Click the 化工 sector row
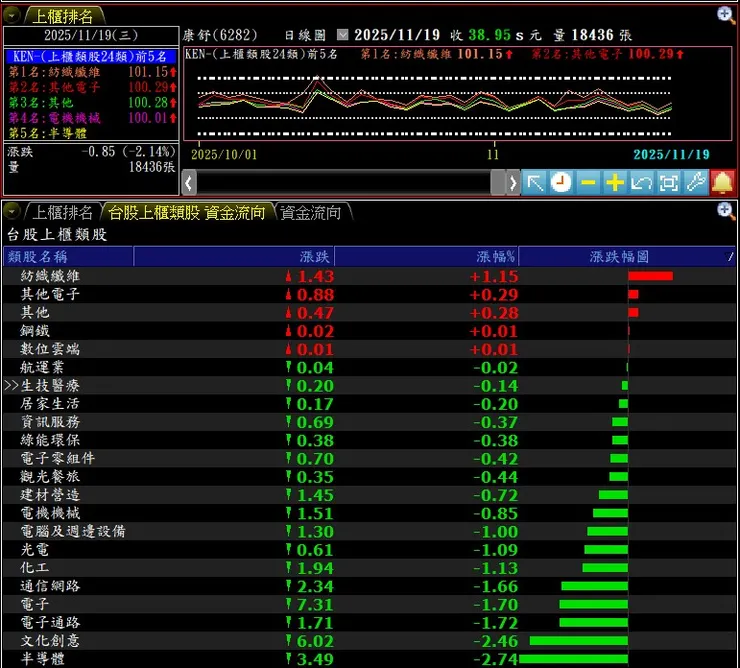 369,568
